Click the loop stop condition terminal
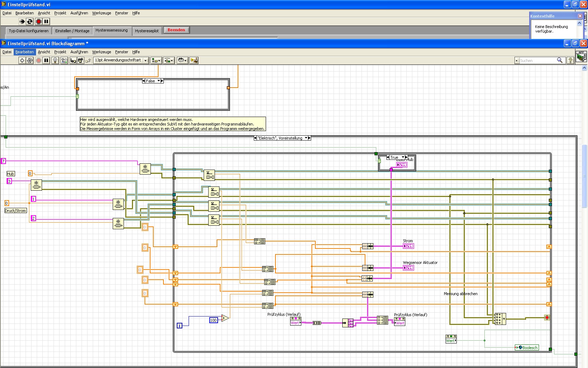Viewport: 588px width, 368px height. point(547,318)
